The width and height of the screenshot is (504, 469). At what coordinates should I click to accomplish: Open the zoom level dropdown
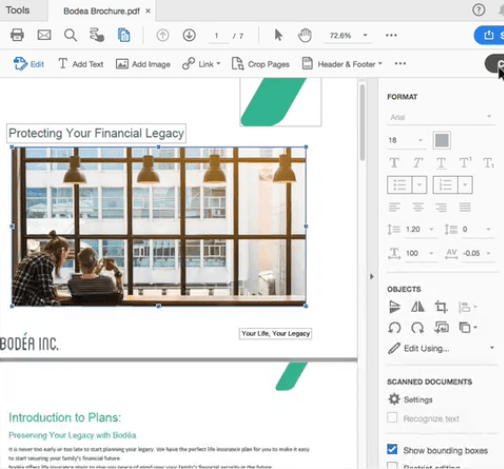click(365, 35)
